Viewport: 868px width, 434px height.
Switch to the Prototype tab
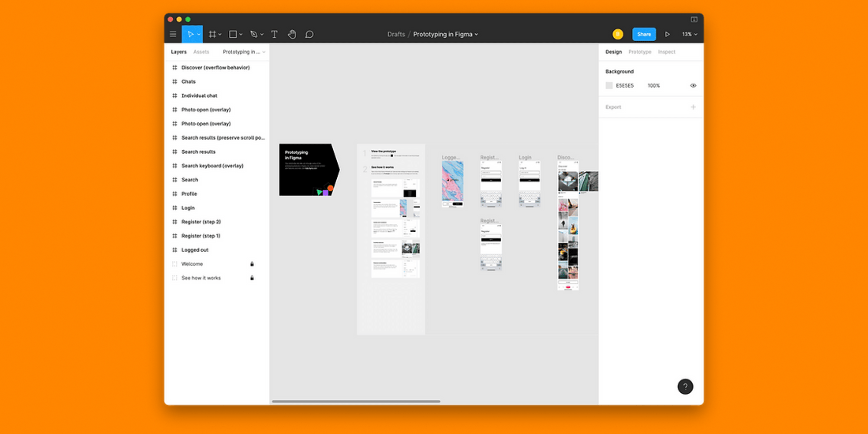[x=639, y=52]
